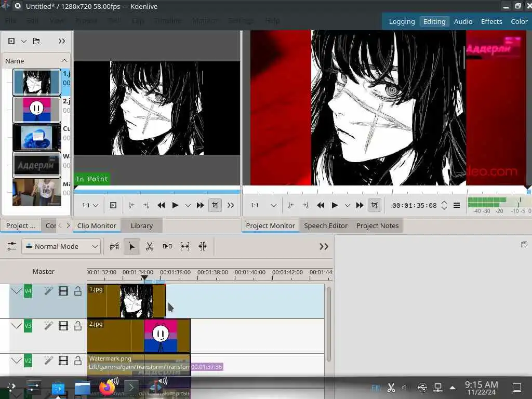Open the Speech Editor tab

[326, 225]
